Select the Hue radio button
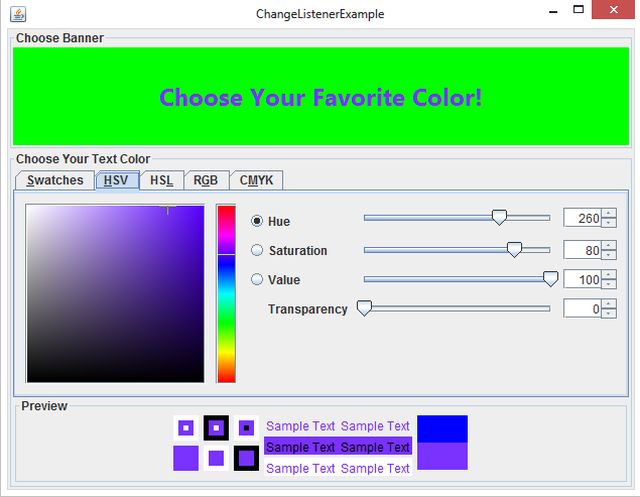 tap(257, 221)
